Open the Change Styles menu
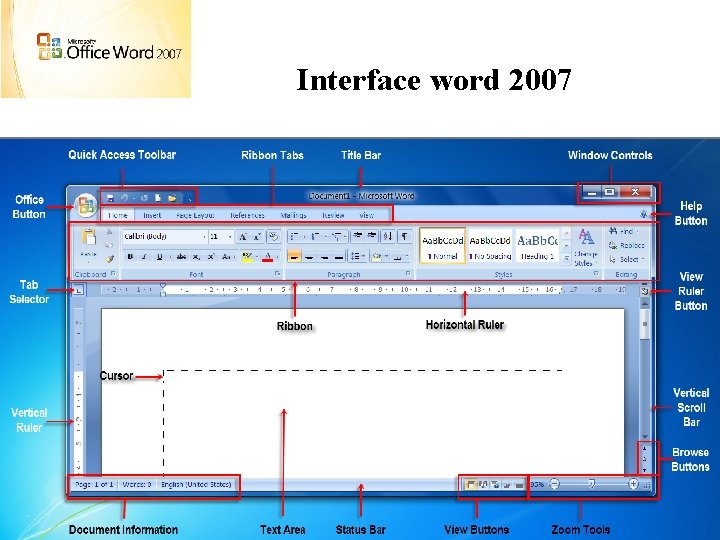 pos(585,248)
